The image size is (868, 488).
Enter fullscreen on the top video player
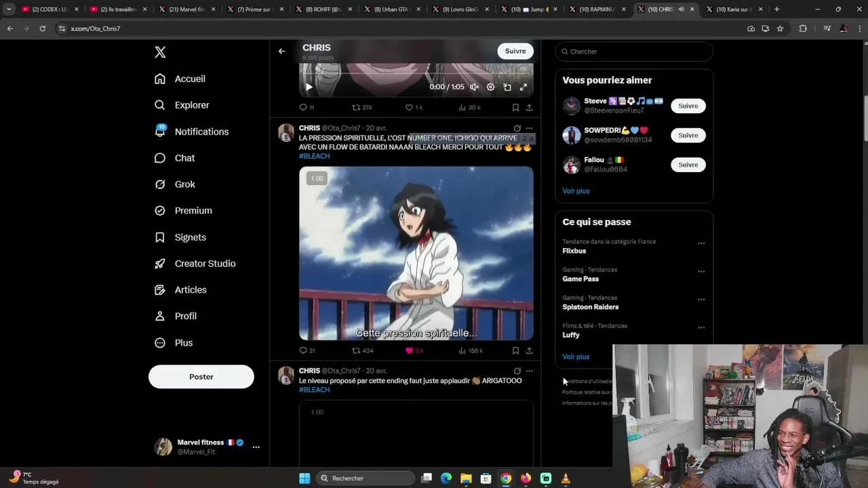click(523, 87)
